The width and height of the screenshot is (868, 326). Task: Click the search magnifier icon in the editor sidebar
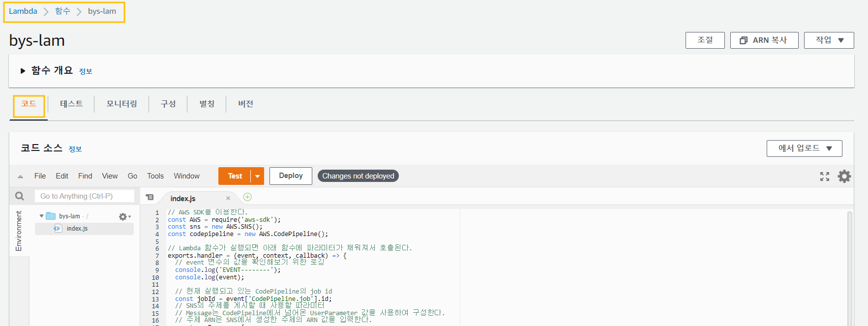[x=20, y=196]
